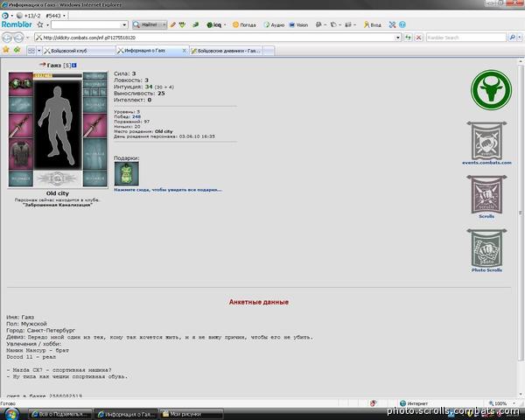Image resolution: width=525 pixels, height=420 pixels.
Task: Click the red arrow icon beside Гаяз
Action: point(42,64)
